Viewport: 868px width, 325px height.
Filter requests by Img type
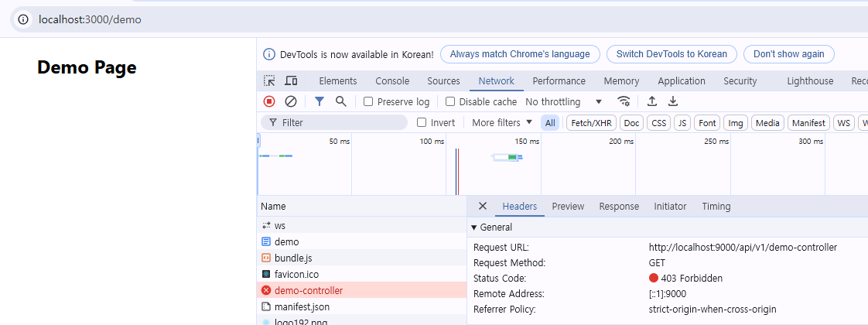[x=736, y=123]
